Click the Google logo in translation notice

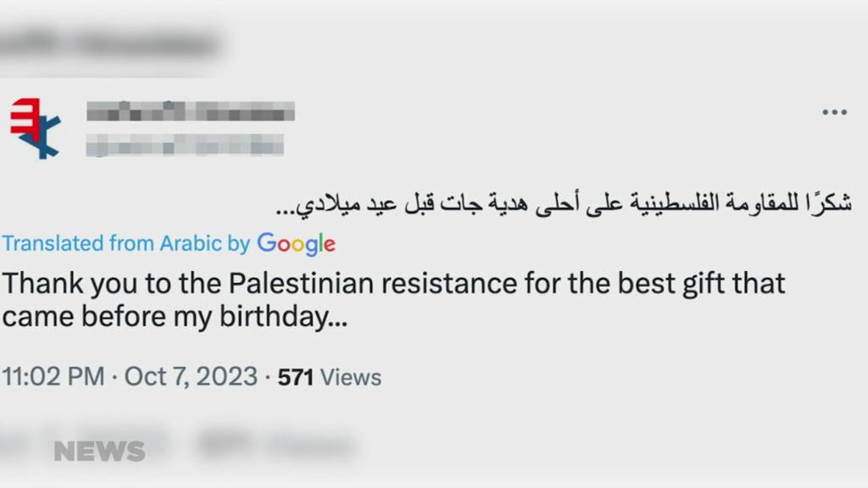[297, 244]
